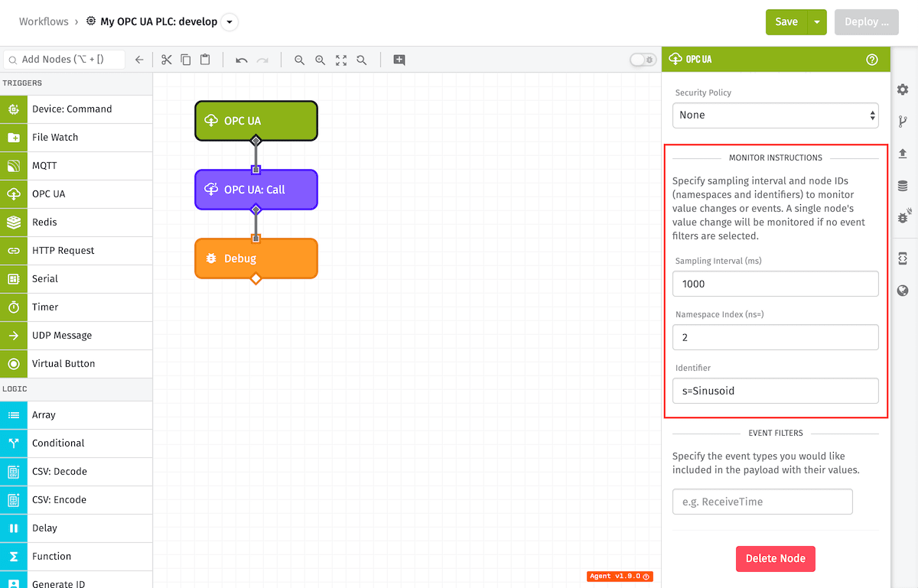Delete the selected node
Screen dimensions: 918x588
pos(776,559)
